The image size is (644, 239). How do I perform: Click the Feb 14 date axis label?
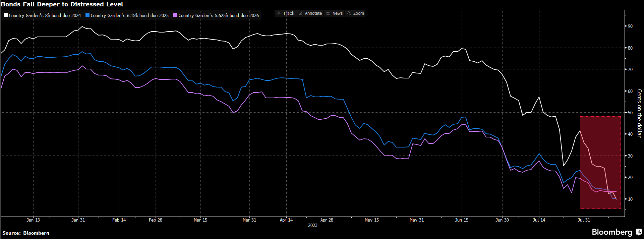119,220
